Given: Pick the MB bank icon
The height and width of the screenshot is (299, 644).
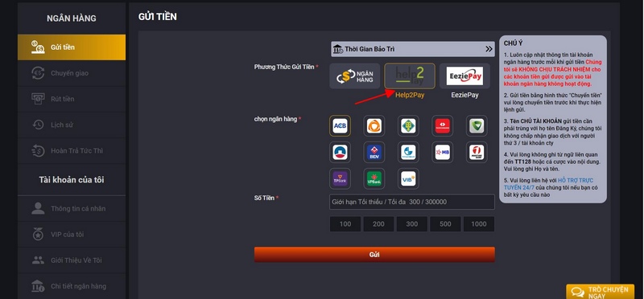Looking at the screenshot, I should [442, 152].
